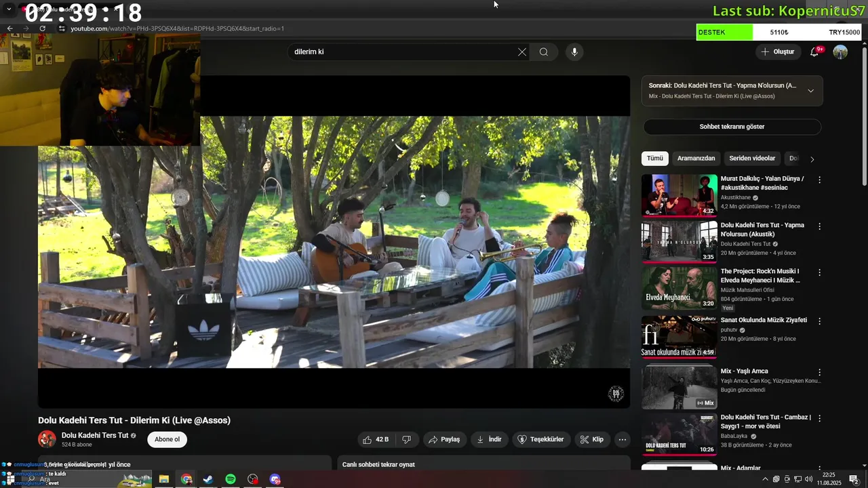Image resolution: width=868 pixels, height=488 pixels.
Task: Open the taskbar volume icon
Action: 808,479
